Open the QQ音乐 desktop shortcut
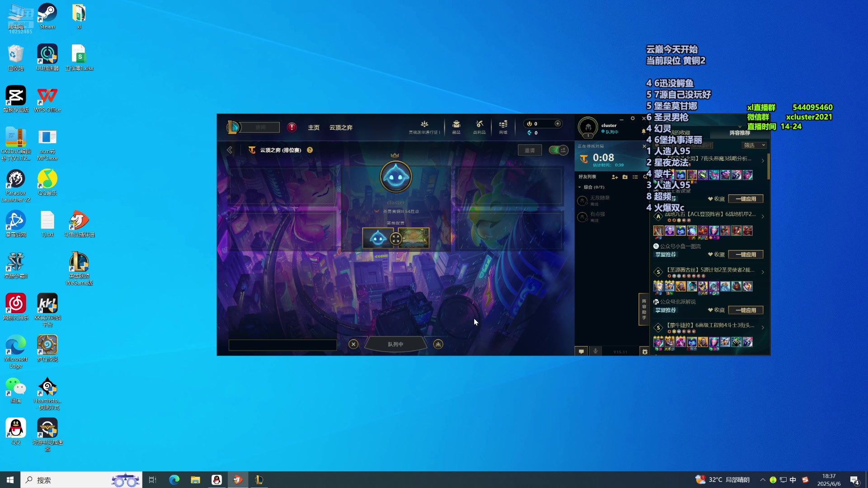 47,182
